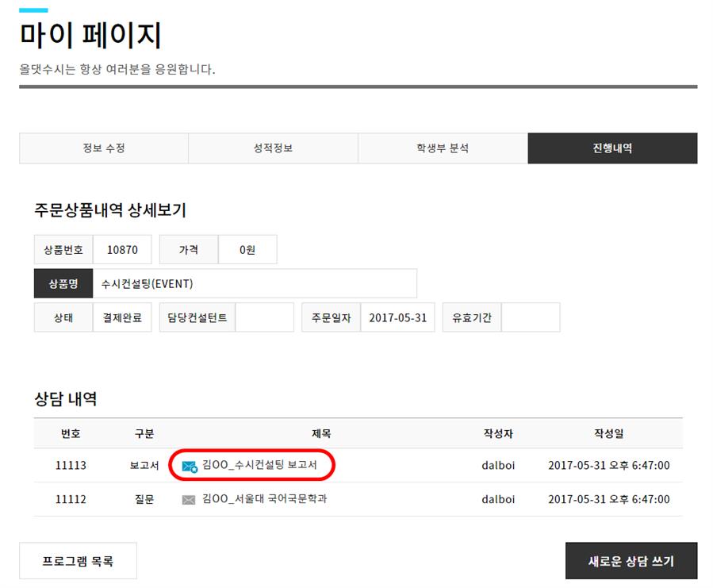Open the gray envelope icon for question 11112

[188, 500]
